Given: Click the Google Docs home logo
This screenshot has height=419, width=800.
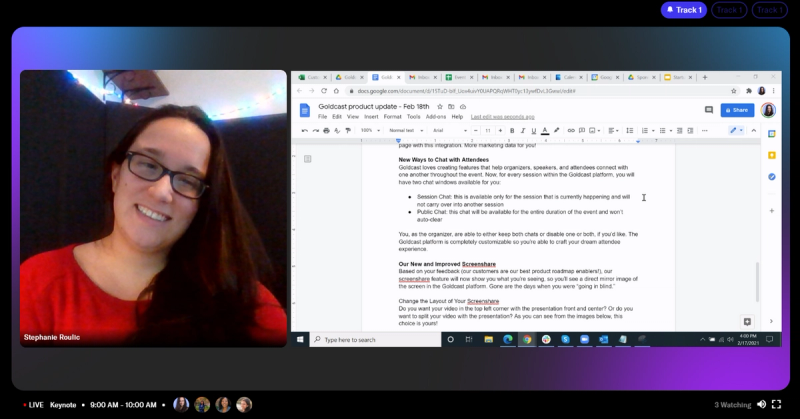Looking at the screenshot, I should (305, 110).
